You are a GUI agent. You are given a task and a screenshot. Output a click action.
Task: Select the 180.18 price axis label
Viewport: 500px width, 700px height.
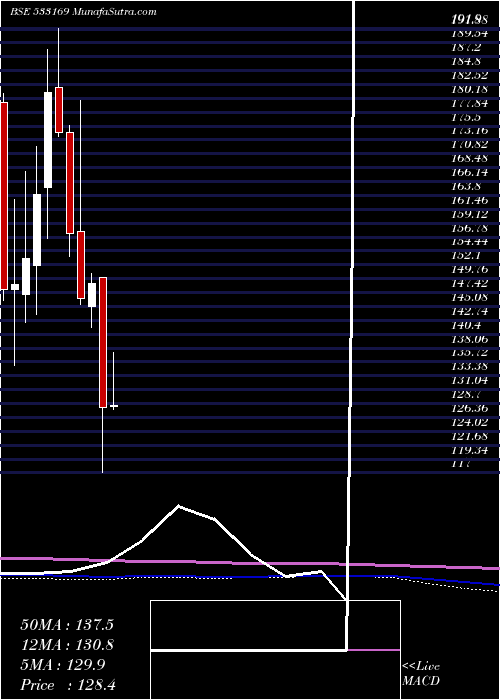(x=469, y=88)
